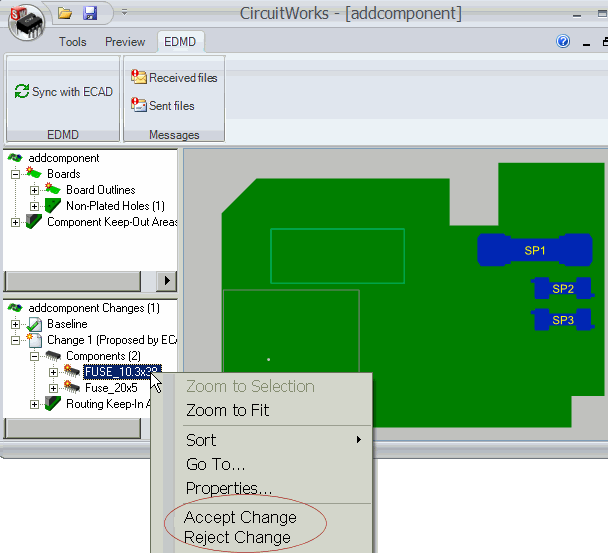Click the save disk icon

[x=89, y=13]
